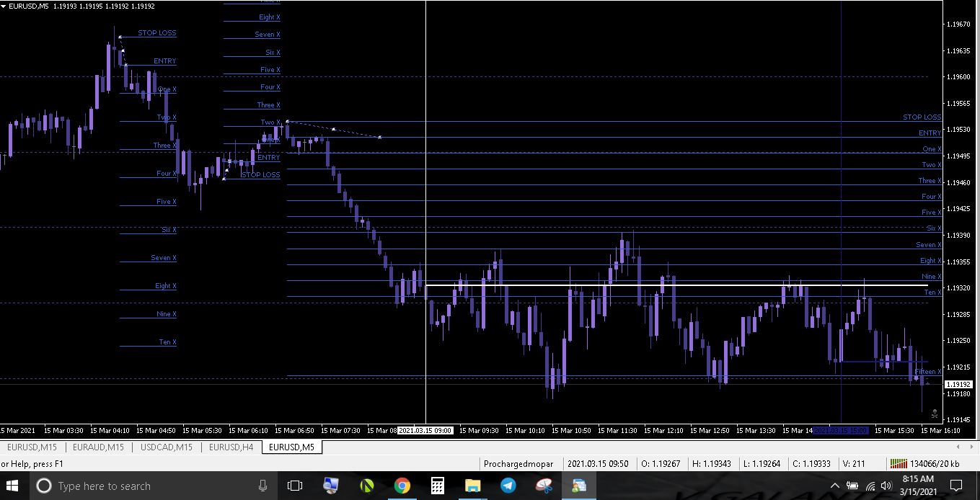Open the computer monitor taskbar app

click(x=331, y=486)
